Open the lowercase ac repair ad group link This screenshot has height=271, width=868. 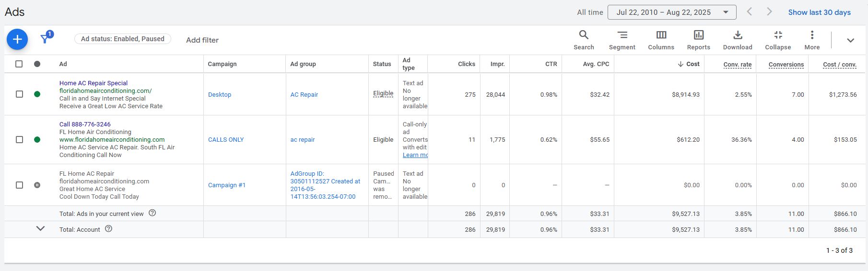pos(303,140)
